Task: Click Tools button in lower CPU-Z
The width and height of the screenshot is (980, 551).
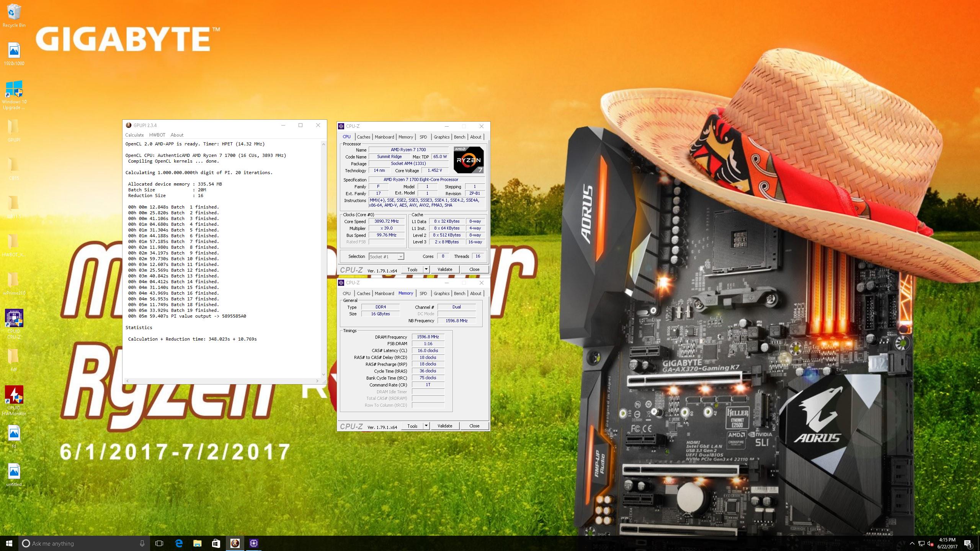Action: (x=412, y=426)
